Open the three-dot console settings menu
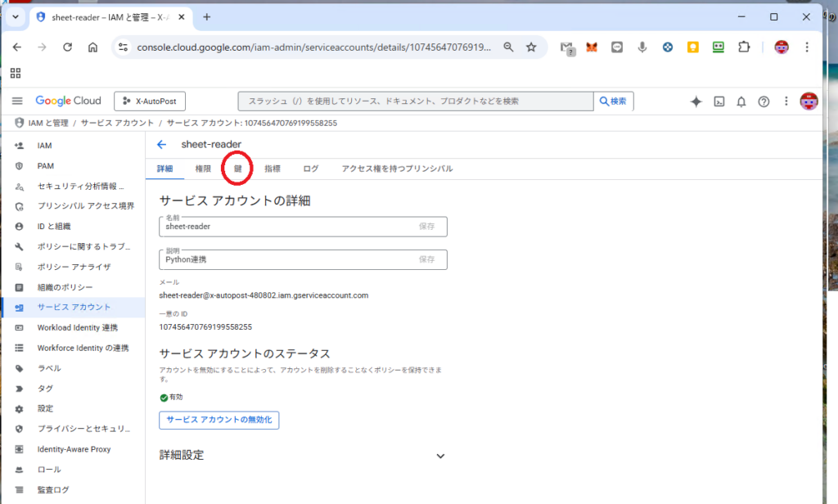 786,101
